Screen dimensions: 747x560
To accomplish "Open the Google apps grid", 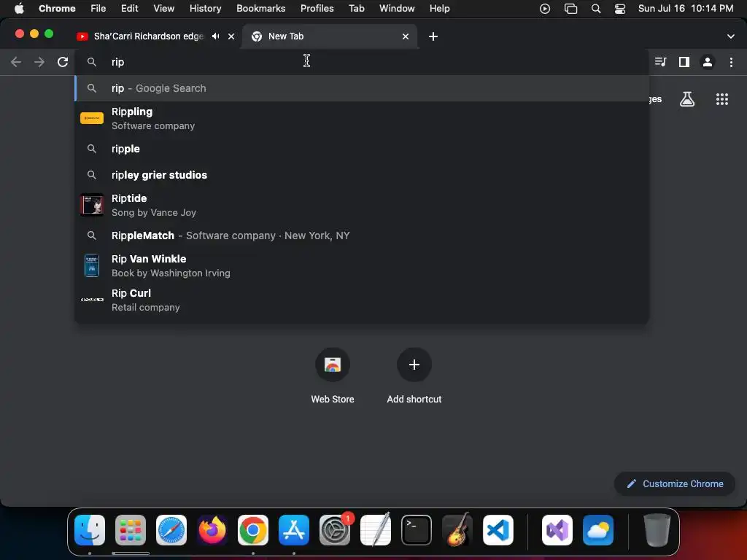I will coord(721,99).
